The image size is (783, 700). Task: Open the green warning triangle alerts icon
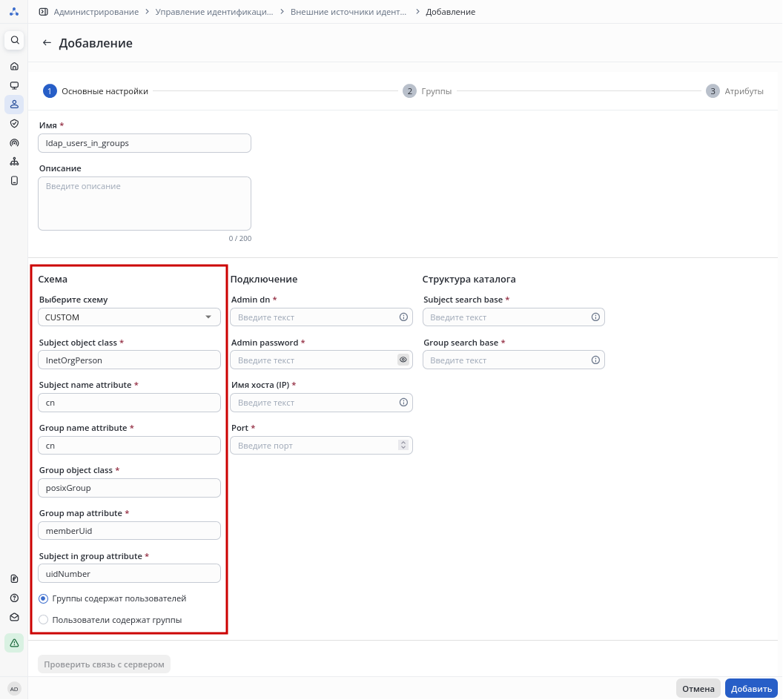(14, 643)
